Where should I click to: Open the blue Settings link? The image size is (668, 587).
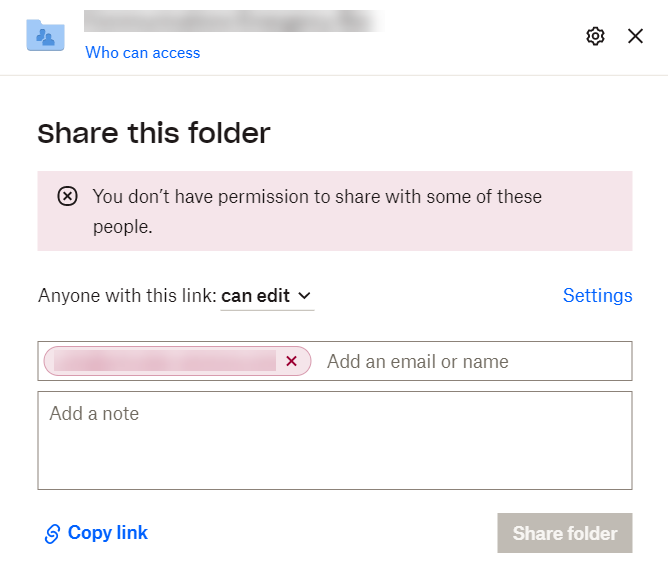pyautogui.click(x=597, y=296)
